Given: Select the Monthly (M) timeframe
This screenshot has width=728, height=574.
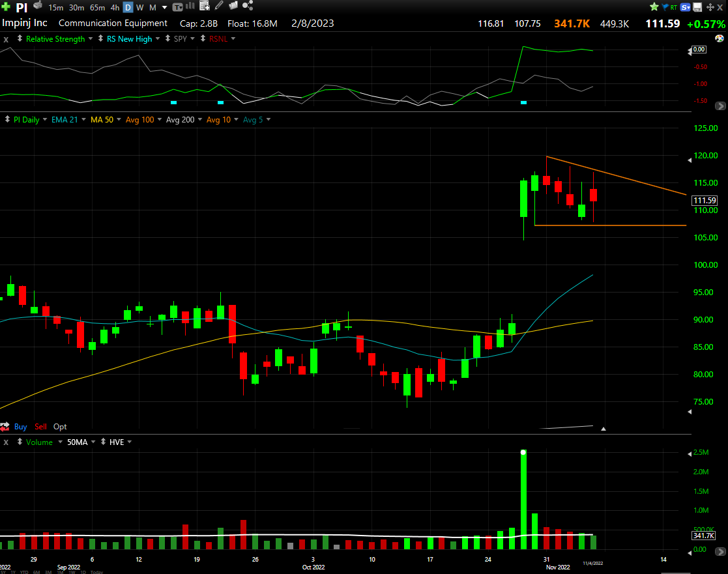Looking at the screenshot, I should tap(153, 7).
